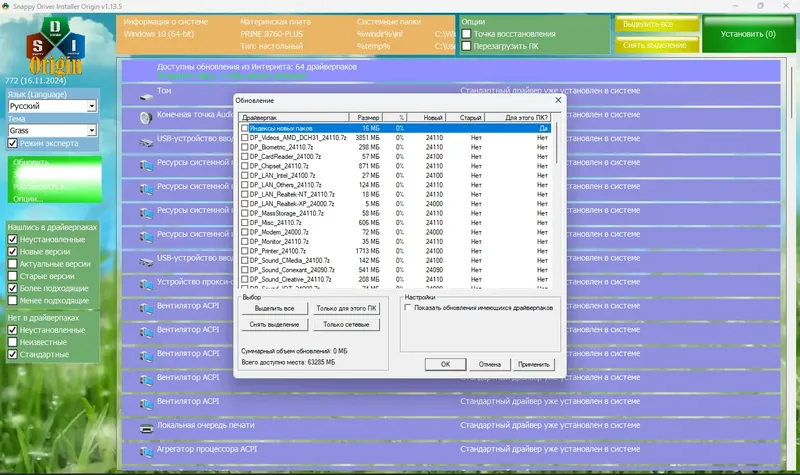Uncheck Более подходящие filter
The image size is (800, 475).
point(13,288)
